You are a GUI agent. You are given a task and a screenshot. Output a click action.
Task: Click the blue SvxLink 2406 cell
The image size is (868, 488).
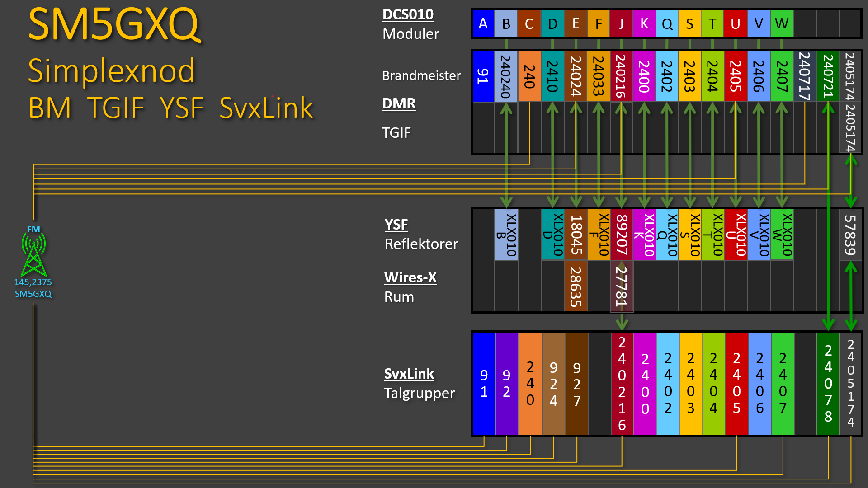point(759,384)
